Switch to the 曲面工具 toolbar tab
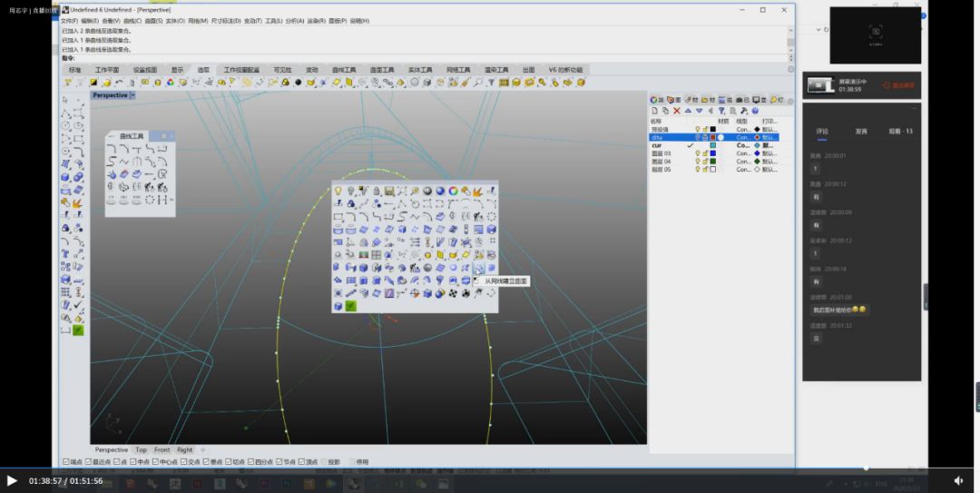The height and width of the screenshot is (493, 980). click(381, 70)
